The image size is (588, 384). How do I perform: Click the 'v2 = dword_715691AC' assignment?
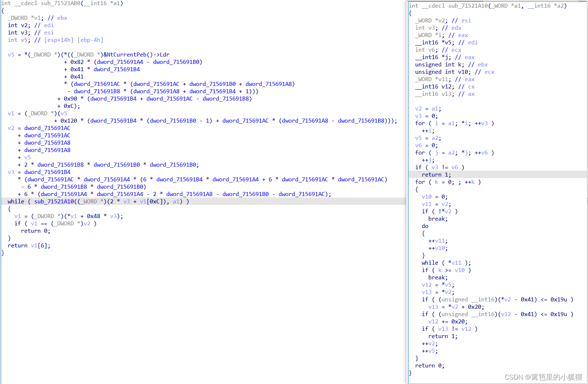[39, 128]
